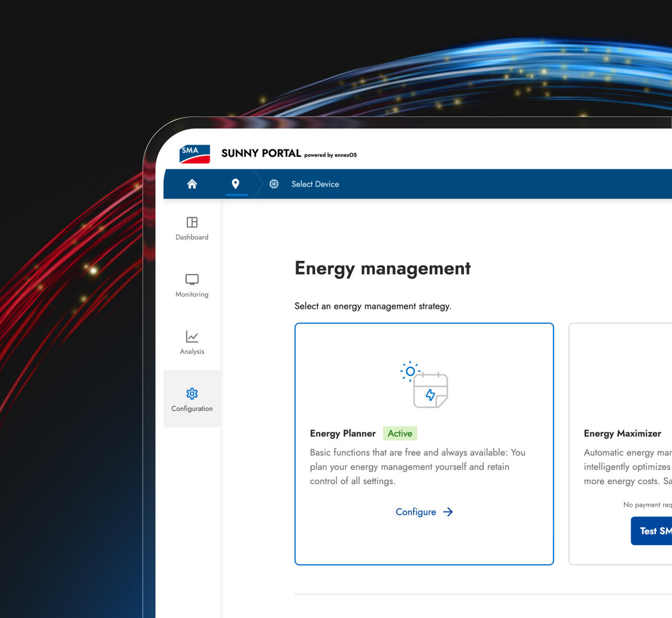This screenshot has height=618, width=672.
Task: Open the Monitoring sidebar item
Action: [192, 285]
